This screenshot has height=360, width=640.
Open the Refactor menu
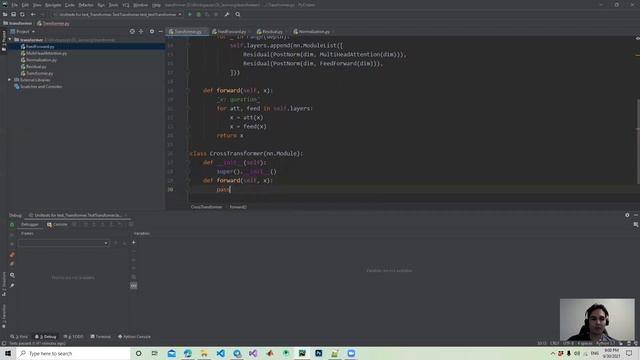tap(86, 5)
